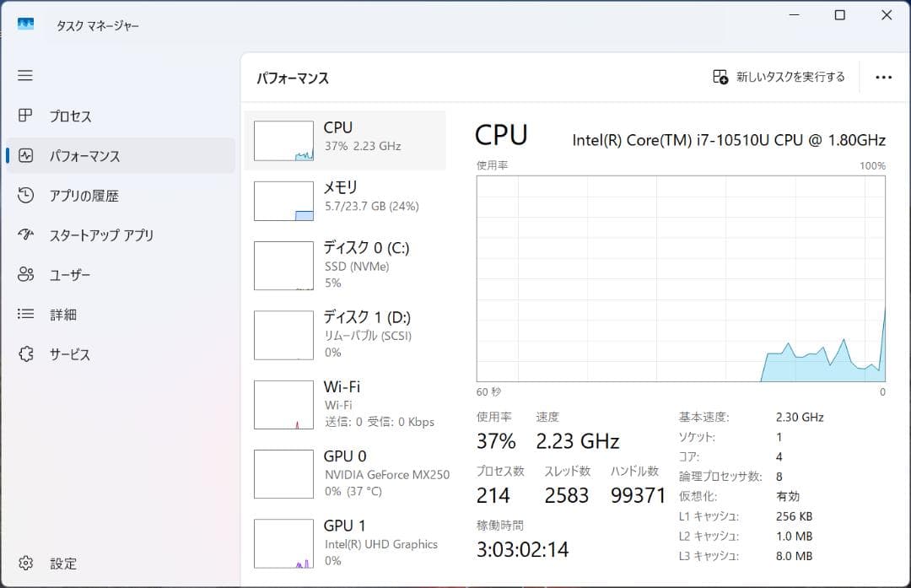Open the navigation hamburger menu
Viewport: 911px width, 588px height.
25,76
